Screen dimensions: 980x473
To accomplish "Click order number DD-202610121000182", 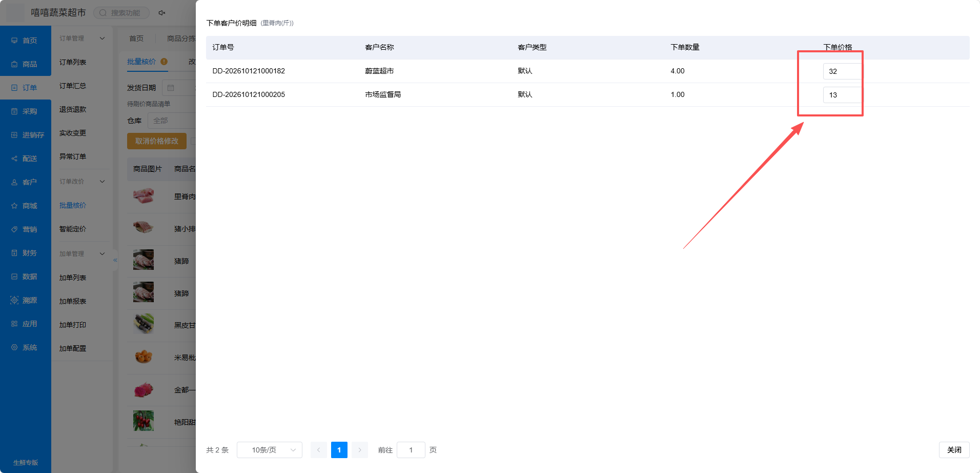I will [249, 71].
